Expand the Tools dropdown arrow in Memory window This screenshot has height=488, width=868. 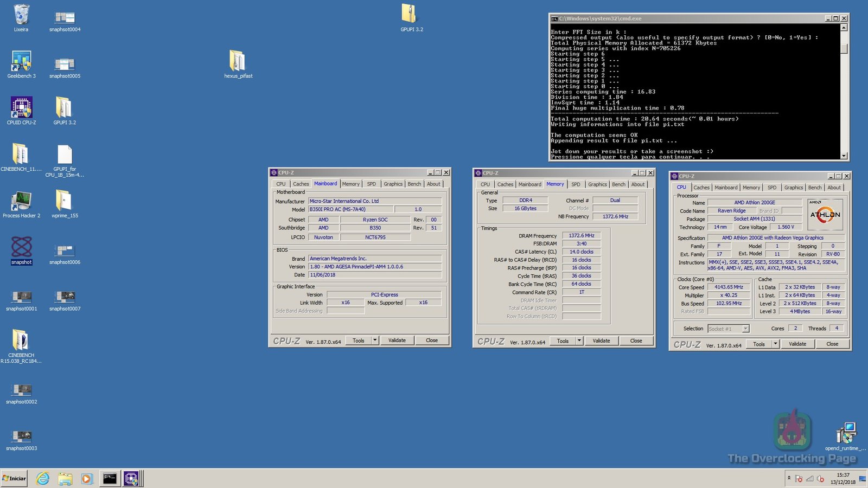click(579, 341)
